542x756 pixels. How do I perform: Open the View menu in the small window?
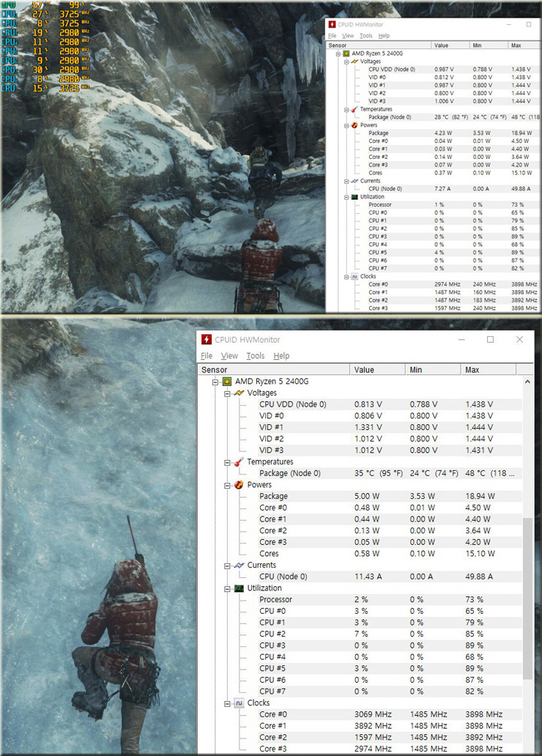pyautogui.click(x=348, y=36)
